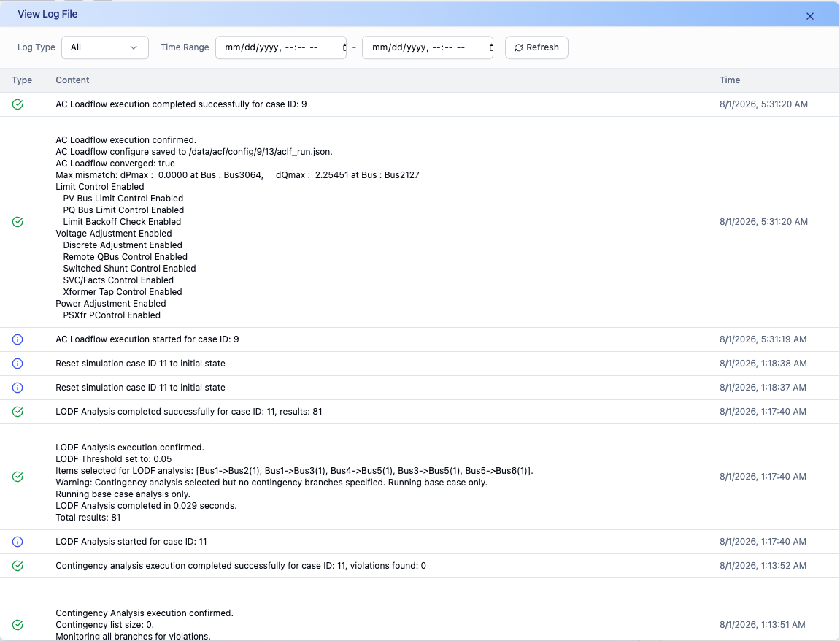Click 'Total results: 81' line

point(88,518)
